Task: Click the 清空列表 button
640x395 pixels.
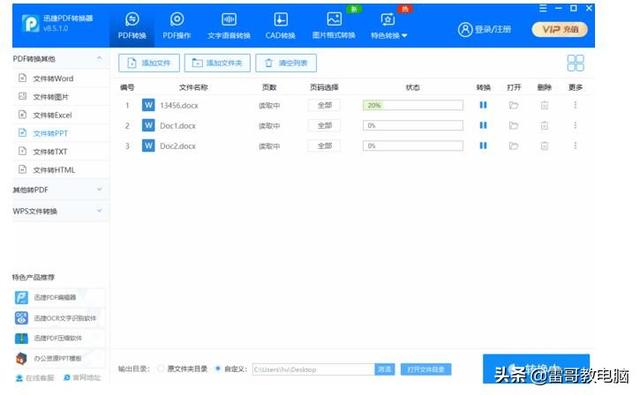Action: [286, 63]
